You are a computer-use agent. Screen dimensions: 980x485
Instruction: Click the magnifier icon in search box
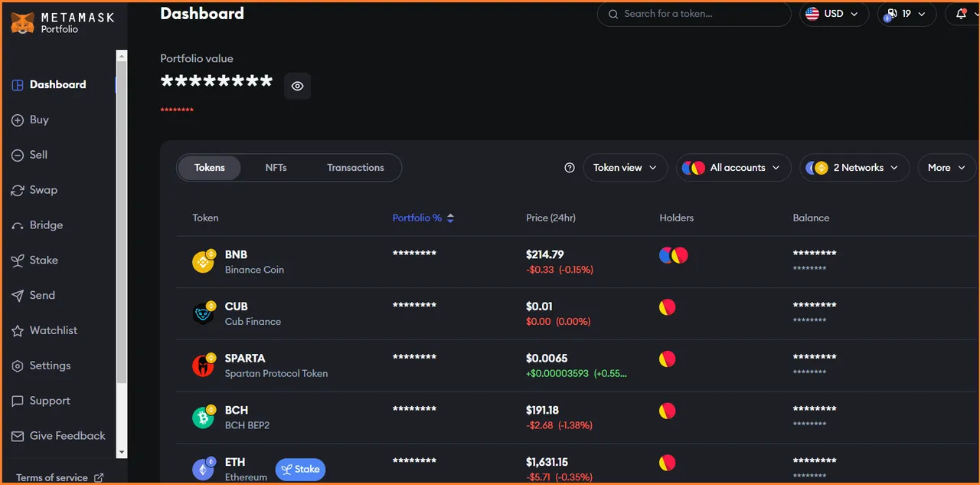pos(613,14)
